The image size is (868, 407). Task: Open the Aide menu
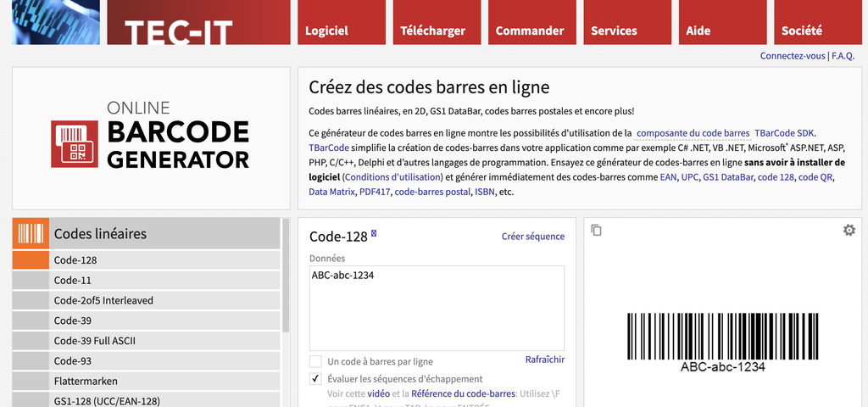722,22
